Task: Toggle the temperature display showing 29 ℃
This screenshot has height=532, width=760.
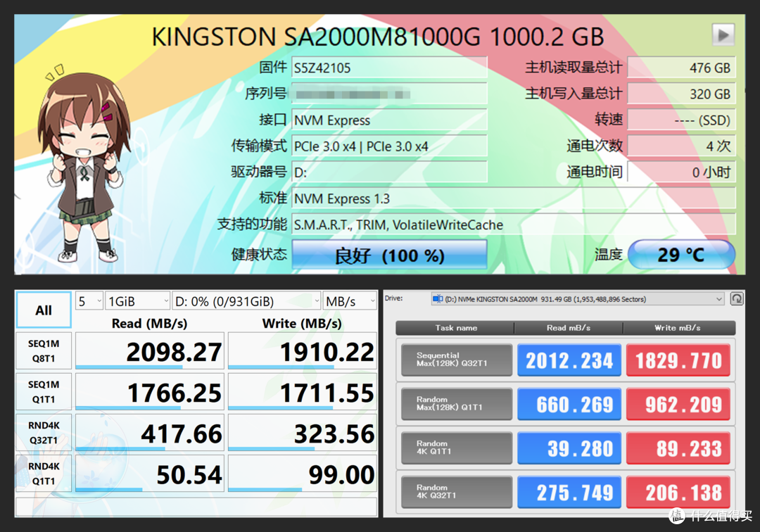Action: 681,255
